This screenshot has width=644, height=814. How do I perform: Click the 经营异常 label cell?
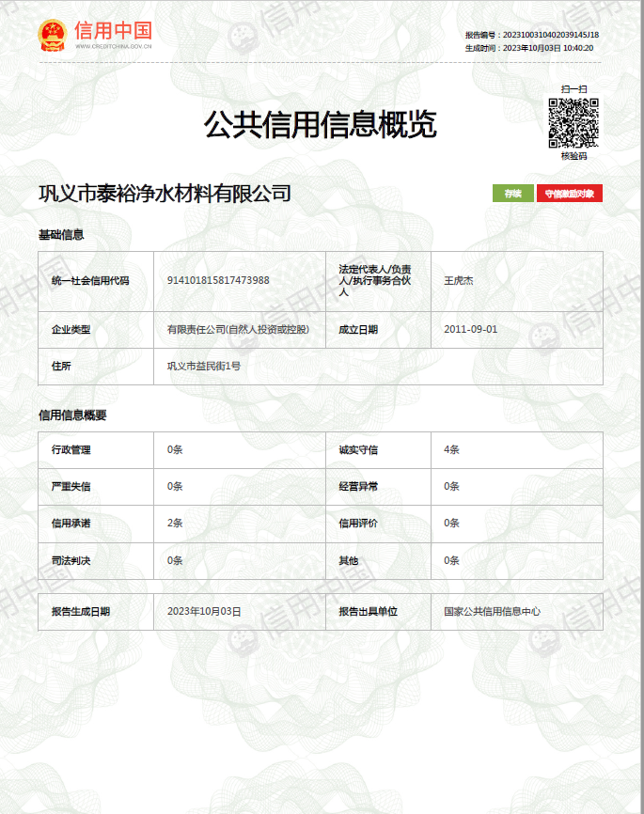(378, 487)
